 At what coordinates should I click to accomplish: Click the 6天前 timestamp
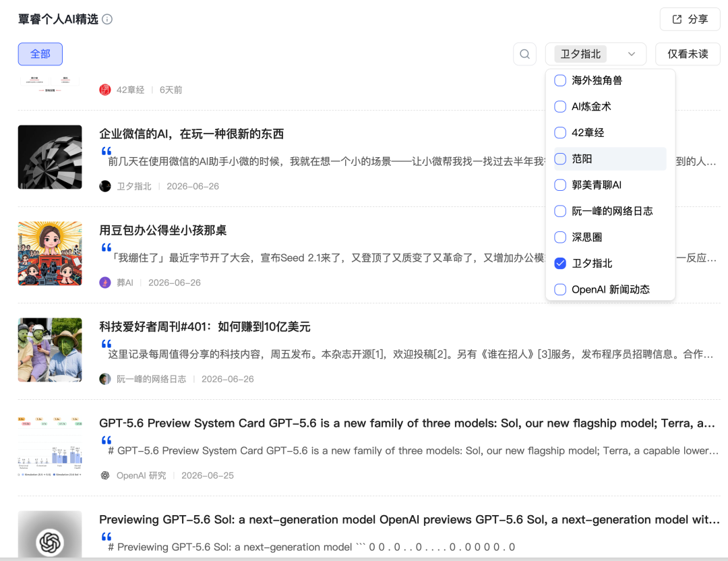[171, 90]
